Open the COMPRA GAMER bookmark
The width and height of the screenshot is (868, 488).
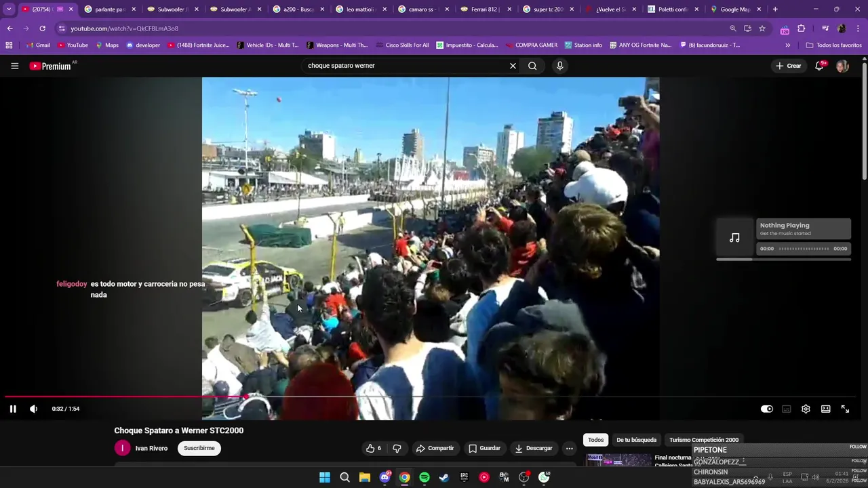point(532,45)
